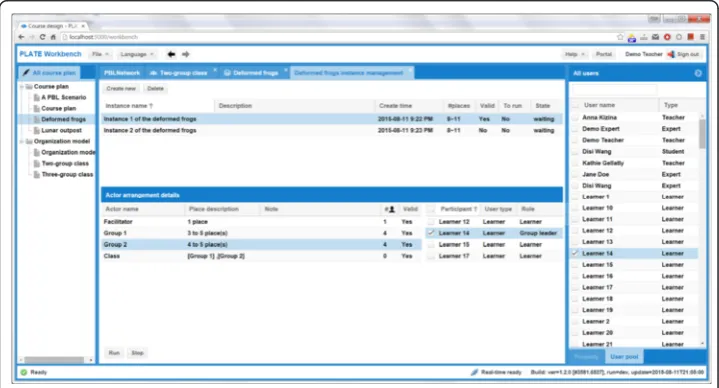Check Anna Kizina in All users list
Screen dimensions: 719x388
(x=575, y=118)
